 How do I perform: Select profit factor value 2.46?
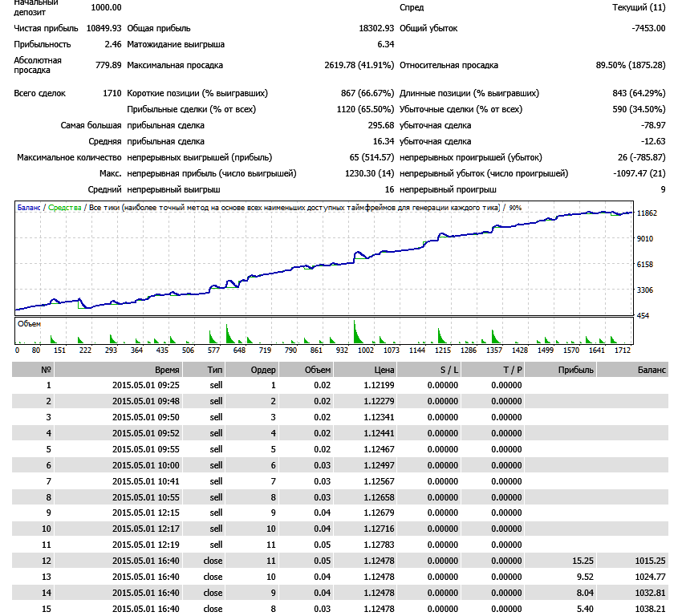point(113,44)
